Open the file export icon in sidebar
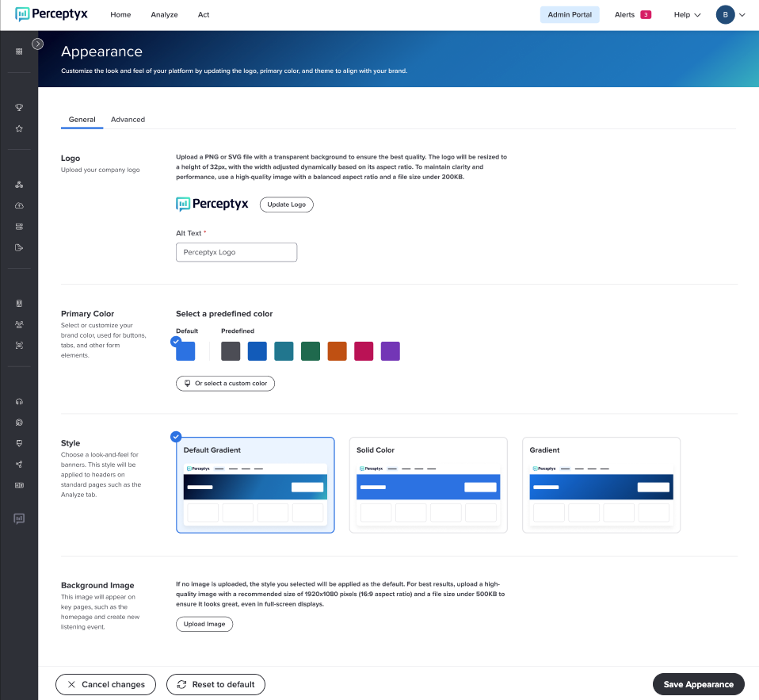Image resolution: width=759 pixels, height=700 pixels. pos(19,247)
